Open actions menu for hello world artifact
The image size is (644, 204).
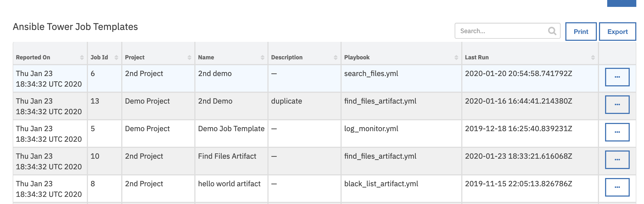(x=617, y=187)
